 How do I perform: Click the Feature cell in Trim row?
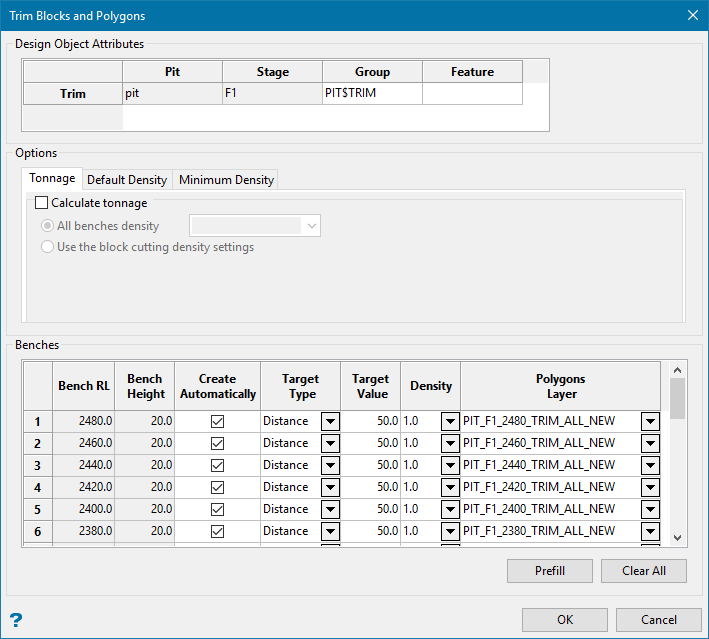(x=472, y=94)
